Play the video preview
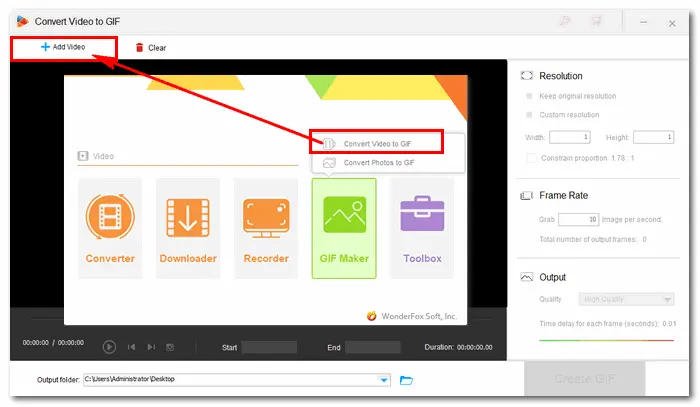This screenshot has height=407, width=700. tap(109, 347)
